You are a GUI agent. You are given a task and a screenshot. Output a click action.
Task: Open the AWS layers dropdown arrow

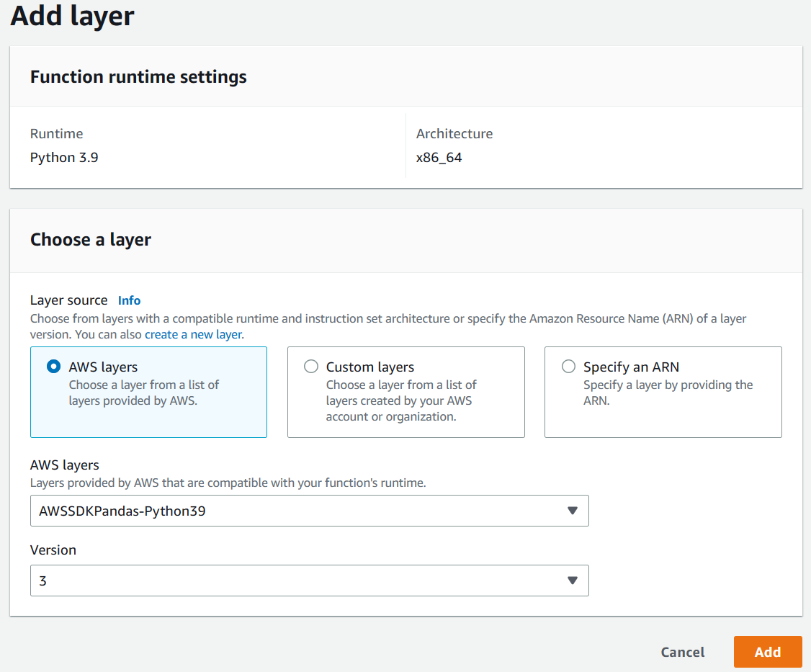click(x=573, y=510)
